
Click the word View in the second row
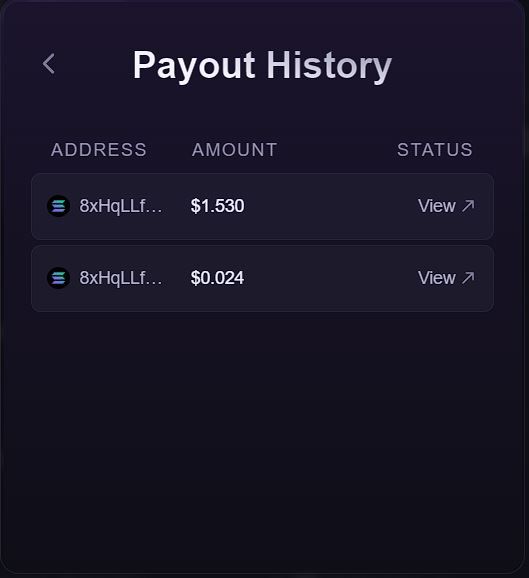(x=437, y=277)
